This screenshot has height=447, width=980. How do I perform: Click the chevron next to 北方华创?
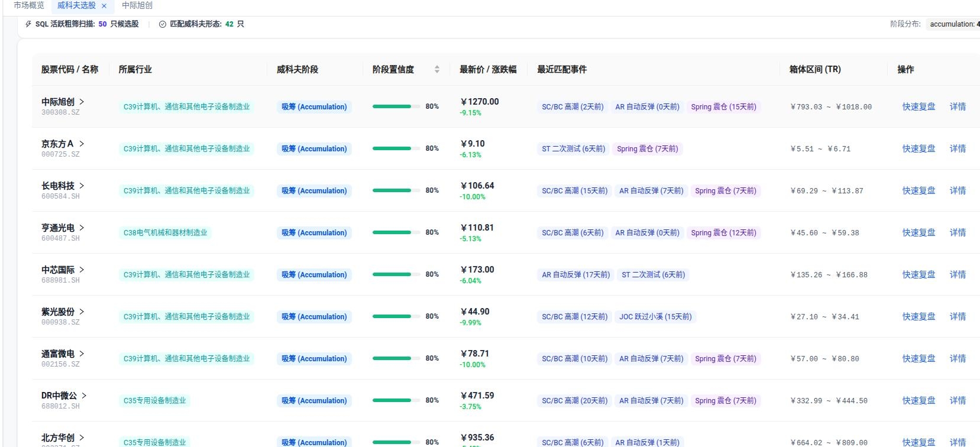(x=82, y=438)
